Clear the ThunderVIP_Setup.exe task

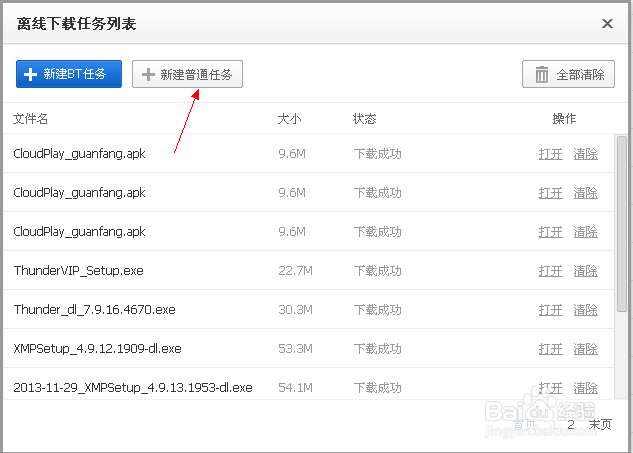(585, 271)
